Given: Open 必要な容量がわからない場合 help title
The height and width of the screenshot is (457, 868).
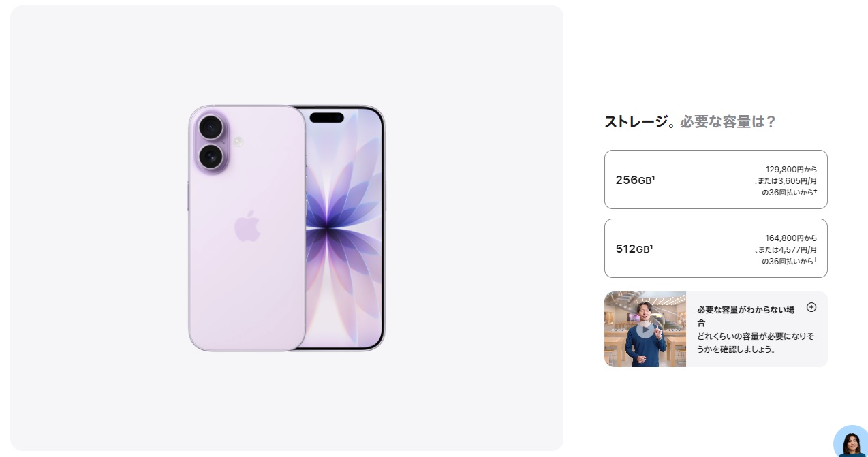Looking at the screenshot, I should tap(745, 316).
